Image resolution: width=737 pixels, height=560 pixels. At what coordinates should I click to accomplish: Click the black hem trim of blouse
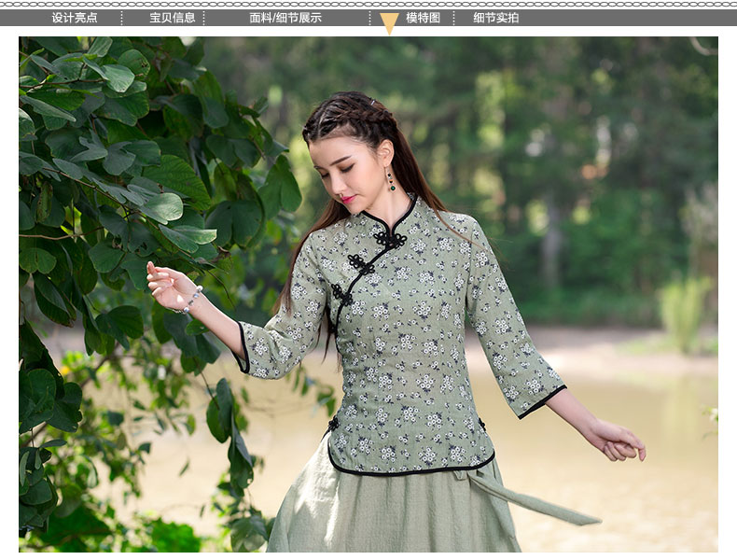410,469
